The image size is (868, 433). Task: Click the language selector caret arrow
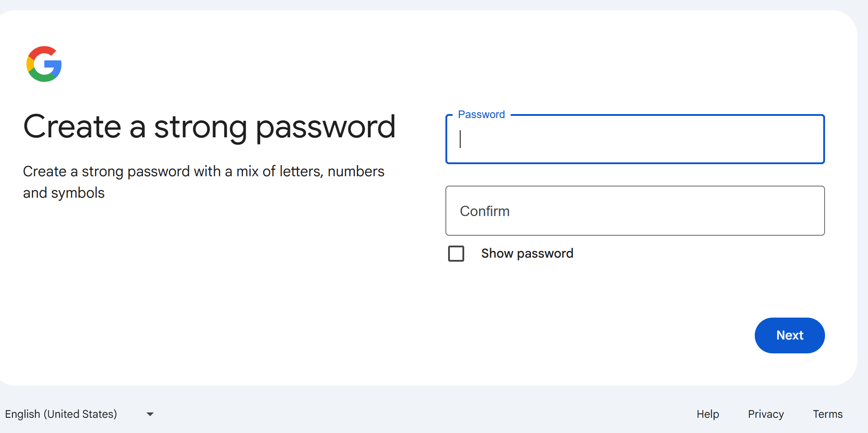point(150,414)
